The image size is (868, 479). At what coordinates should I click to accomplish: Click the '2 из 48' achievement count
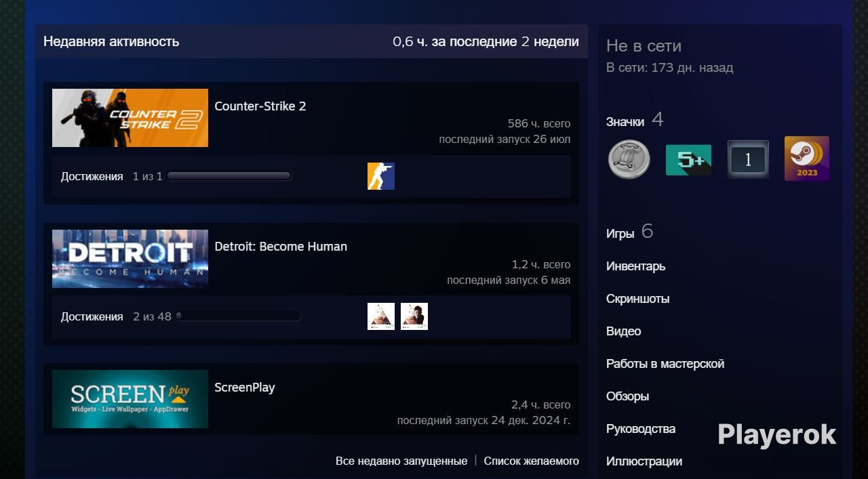[152, 316]
